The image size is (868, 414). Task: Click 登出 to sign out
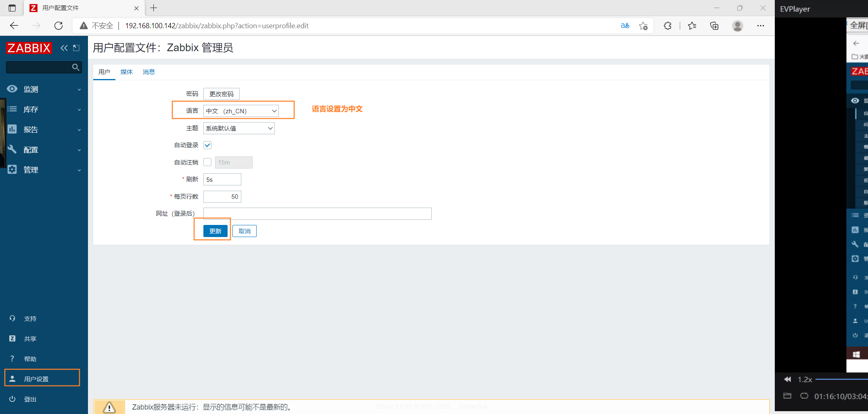(30, 399)
